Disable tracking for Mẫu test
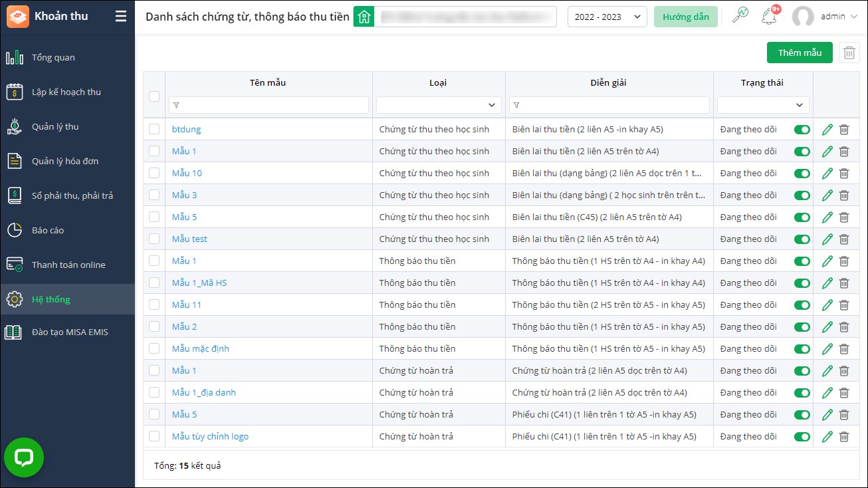The image size is (868, 488). coord(802,239)
